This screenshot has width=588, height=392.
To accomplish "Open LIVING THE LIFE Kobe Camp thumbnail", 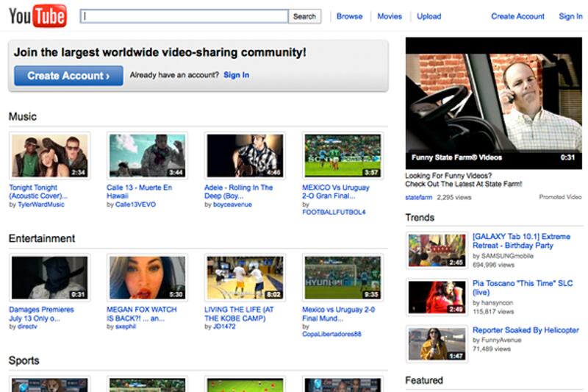I will [x=245, y=277].
